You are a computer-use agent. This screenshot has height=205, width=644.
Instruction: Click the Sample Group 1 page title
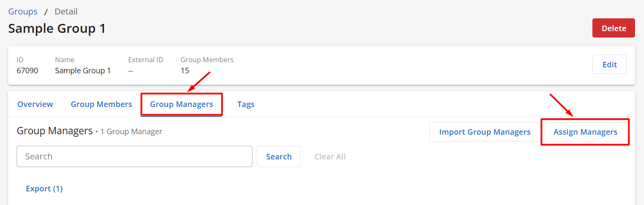57,29
